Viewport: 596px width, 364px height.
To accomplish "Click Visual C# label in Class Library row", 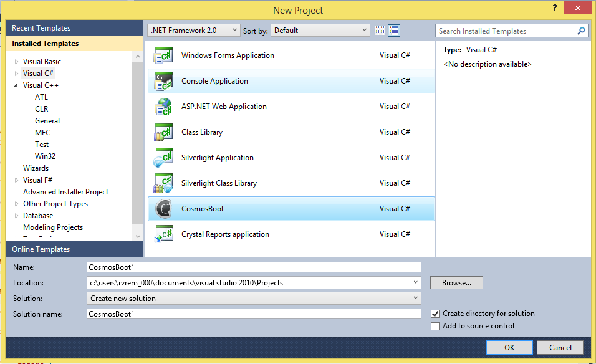I will coord(395,132).
